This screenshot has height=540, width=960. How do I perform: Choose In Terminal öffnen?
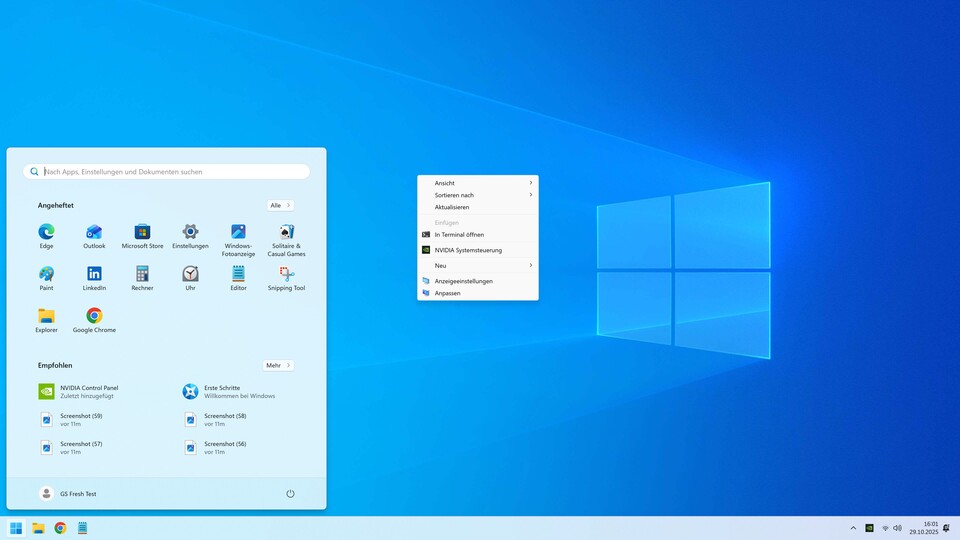pos(478,234)
